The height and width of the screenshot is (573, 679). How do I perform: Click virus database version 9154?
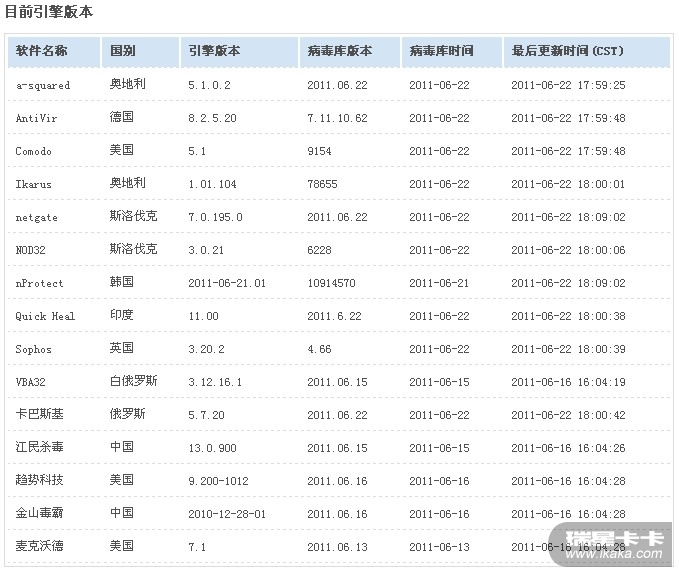pos(320,151)
